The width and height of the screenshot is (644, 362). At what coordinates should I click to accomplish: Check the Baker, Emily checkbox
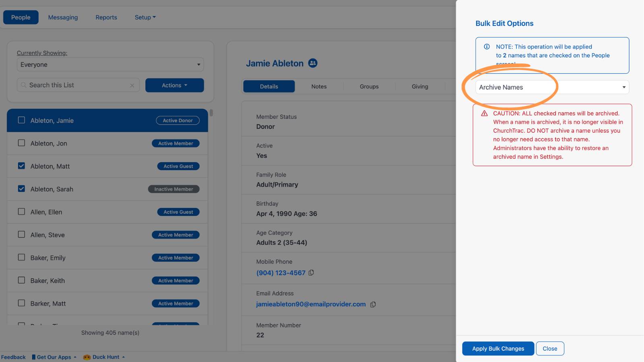[21, 257]
